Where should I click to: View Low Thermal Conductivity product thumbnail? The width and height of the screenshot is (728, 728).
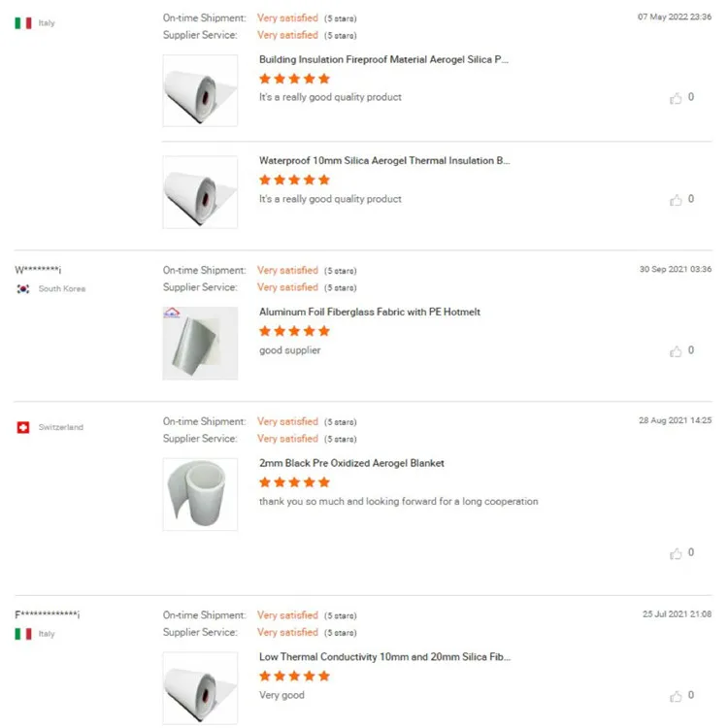click(200, 687)
